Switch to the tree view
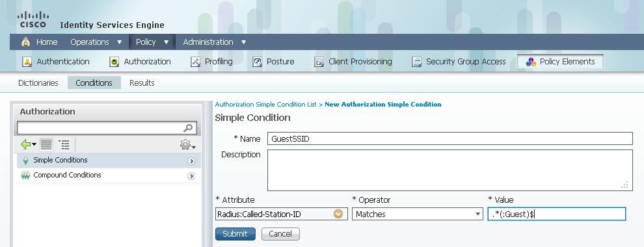 (x=64, y=144)
